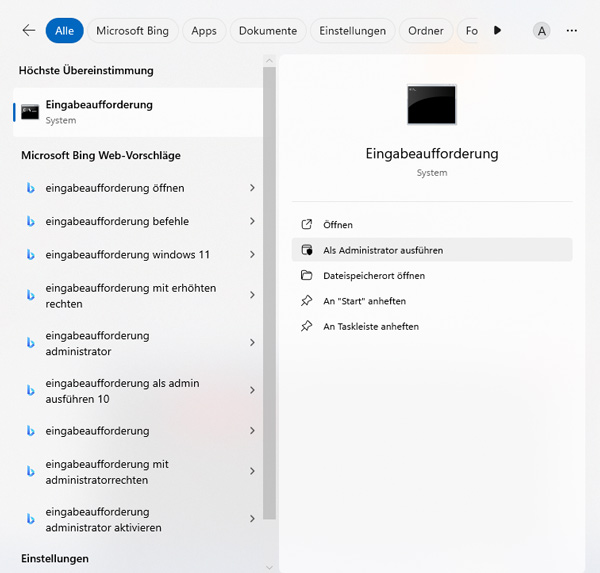Viewport: 600px width, 573px height.
Task: Select the Ordner filter tab
Action: pyautogui.click(x=426, y=31)
